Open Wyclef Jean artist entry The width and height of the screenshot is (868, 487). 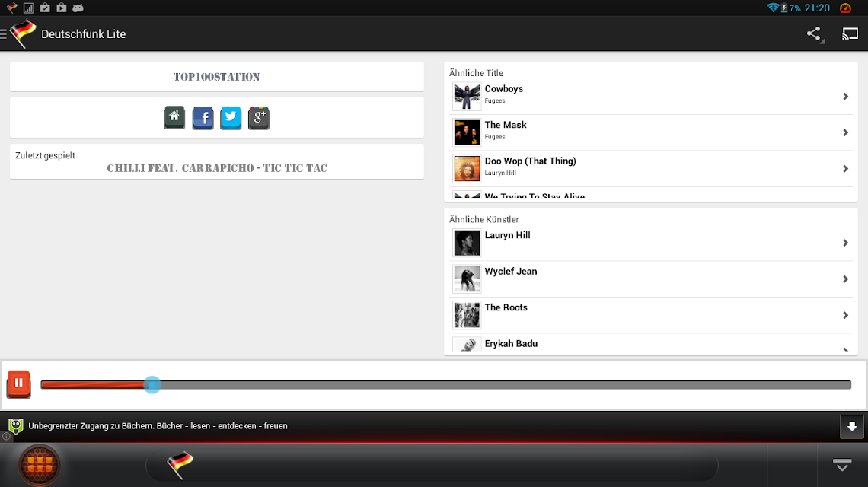coord(651,279)
